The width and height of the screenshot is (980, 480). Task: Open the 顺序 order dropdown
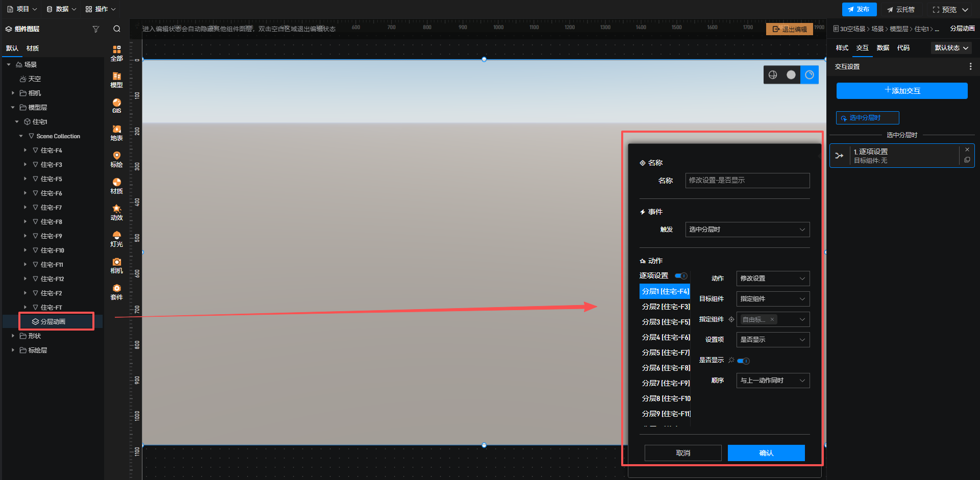coord(772,381)
